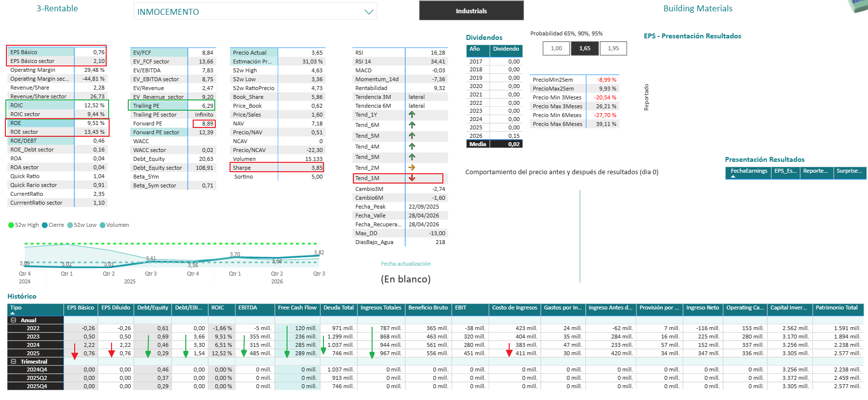Collapse the Trimestral rows group

tap(14, 361)
